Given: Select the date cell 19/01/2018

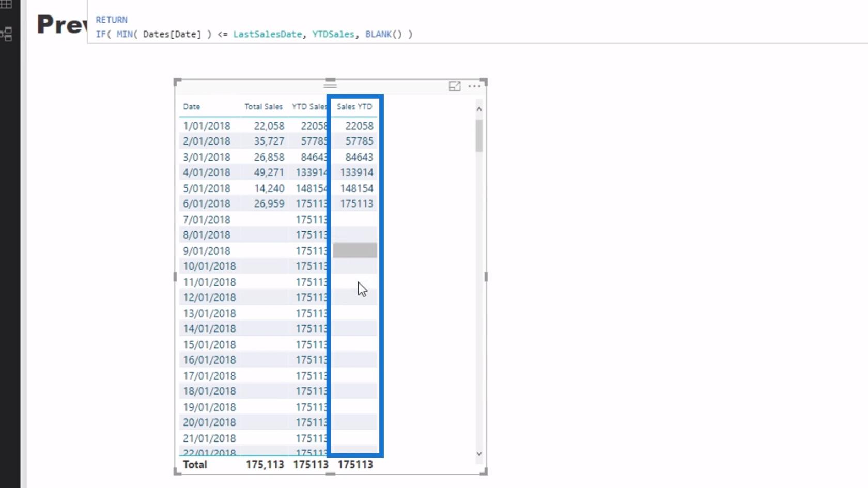Looking at the screenshot, I should [209, 407].
